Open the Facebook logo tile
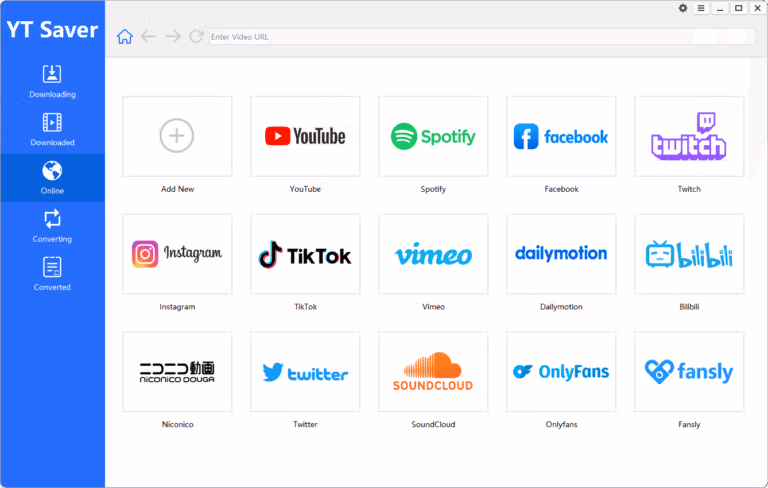 point(561,136)
